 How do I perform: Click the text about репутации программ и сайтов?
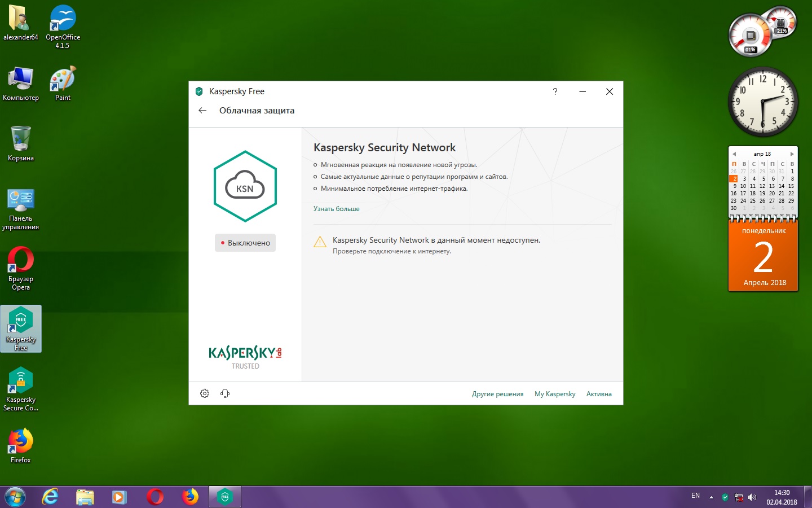pos(414,177)
